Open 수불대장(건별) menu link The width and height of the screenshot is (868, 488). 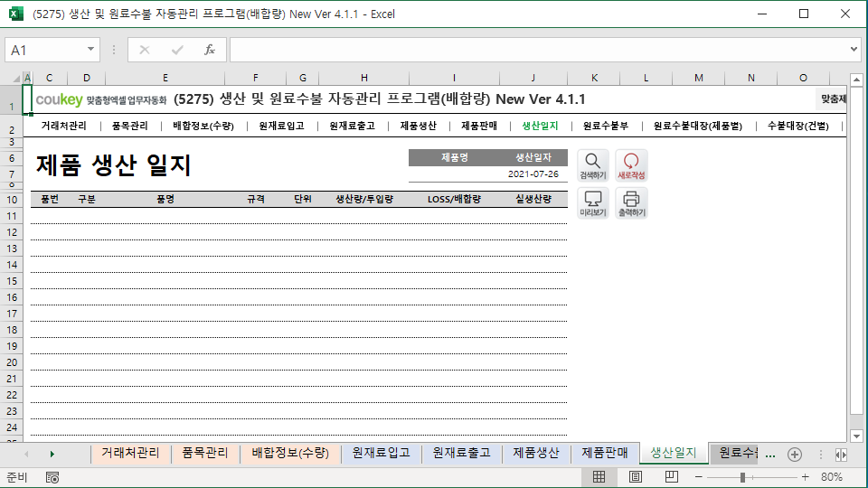[797, 127]
